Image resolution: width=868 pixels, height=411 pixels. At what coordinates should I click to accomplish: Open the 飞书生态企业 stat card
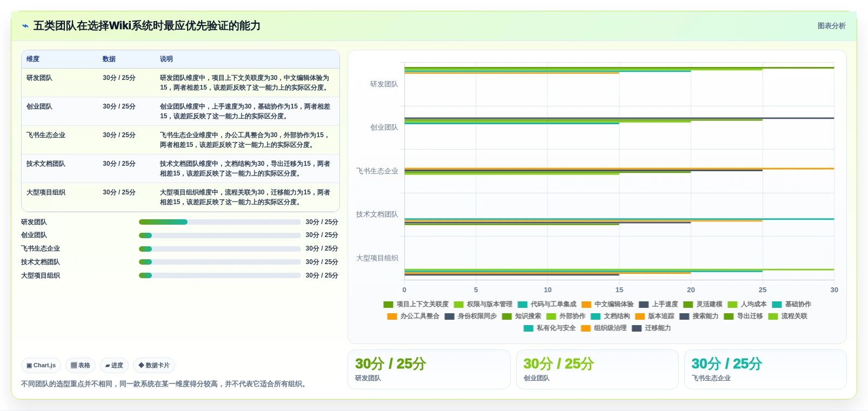(765, 369)
